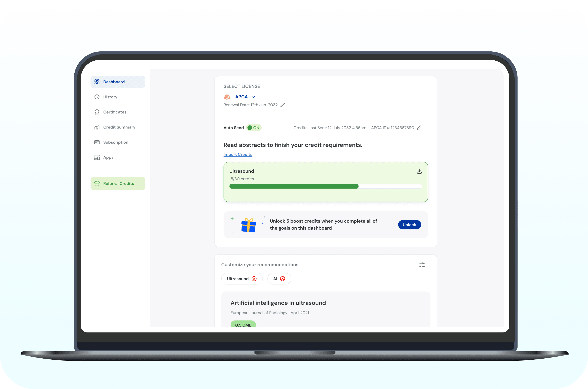Click the History clock icon
The height and width of the screenshot is (389, 588).
97,97
